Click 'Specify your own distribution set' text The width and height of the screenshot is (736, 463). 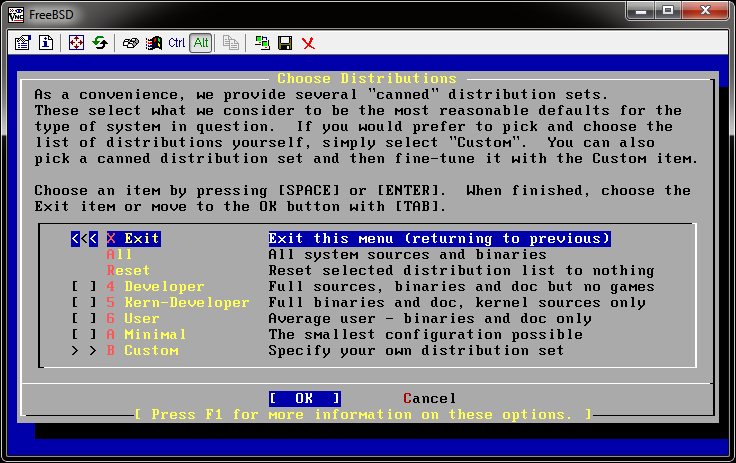coord(416,350)
